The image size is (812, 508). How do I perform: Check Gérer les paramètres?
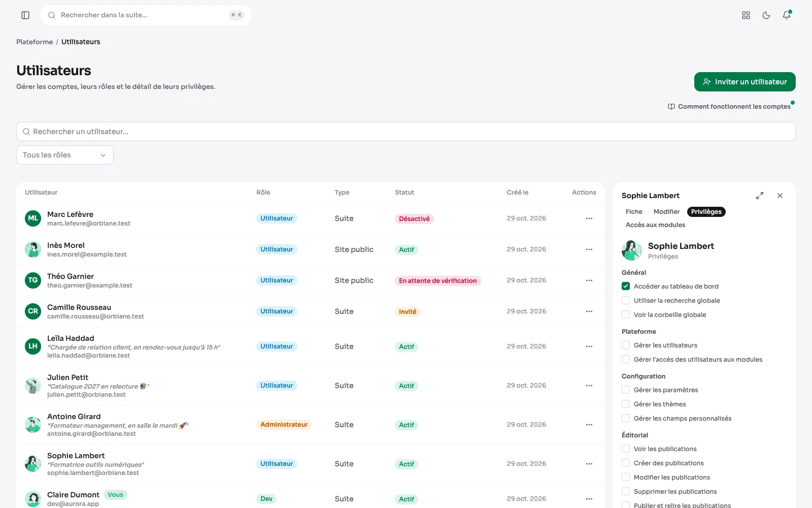click(x=626, y=390)
